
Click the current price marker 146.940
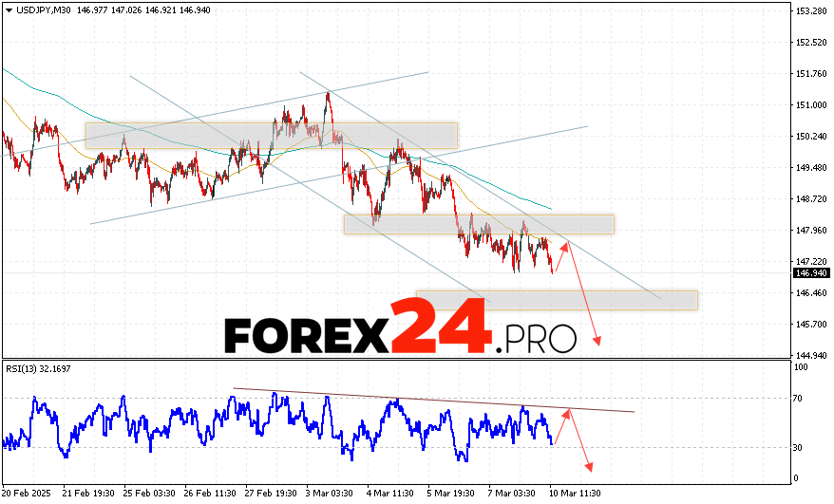[809, 273]
